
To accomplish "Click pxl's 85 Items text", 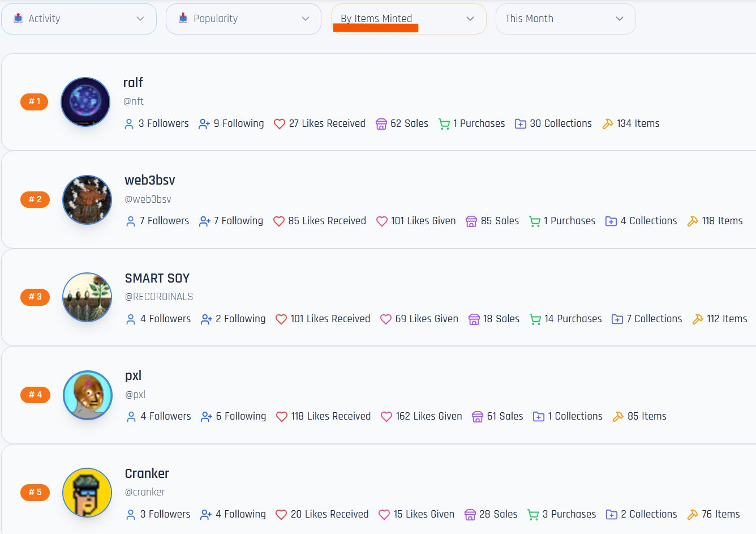I will click(x=647, y=416).
